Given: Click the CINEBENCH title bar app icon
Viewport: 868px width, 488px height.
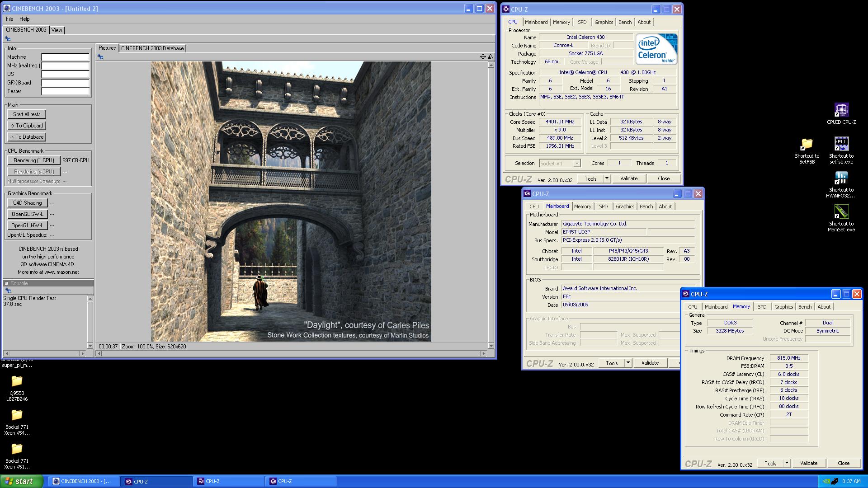Looking at the screenshot, I should pyautogui.click(x=7, y=9).
